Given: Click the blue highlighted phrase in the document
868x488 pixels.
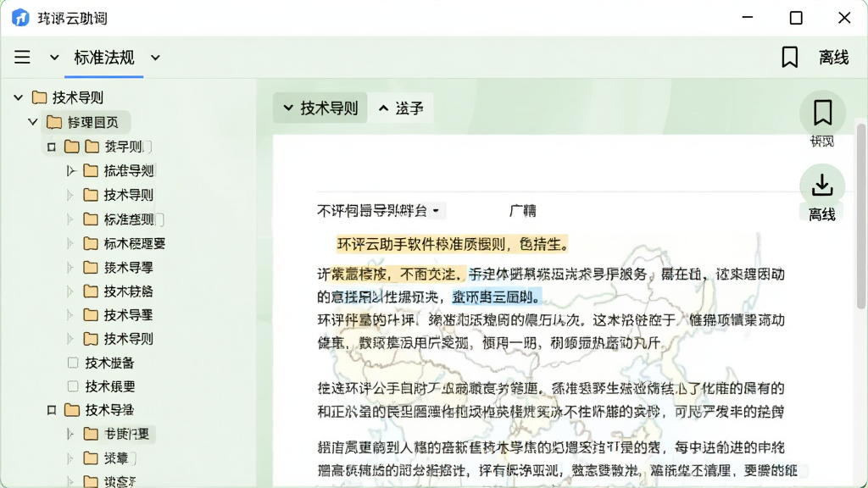Looking at the screenshot, I should click(497, 297).
